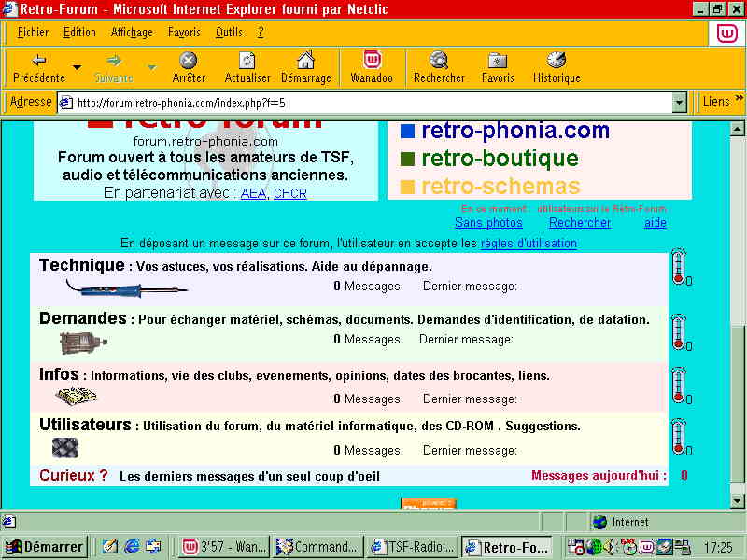The width and height of the screenshot is (747, 560).
Task: Click the grille icon under Utilisateurs
Action: (65, 448)
